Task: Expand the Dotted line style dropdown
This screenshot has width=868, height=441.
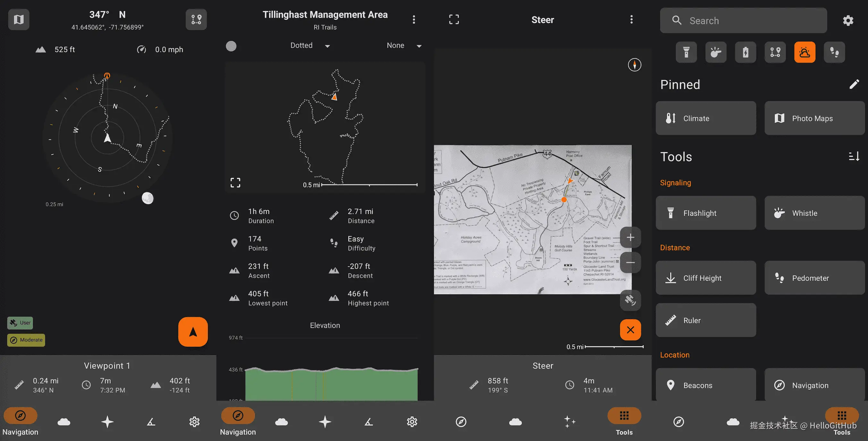Action: (310, 46)
